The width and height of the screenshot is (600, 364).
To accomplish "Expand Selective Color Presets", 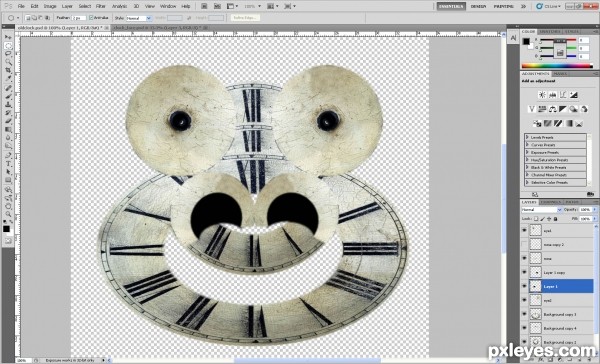I will 527,182.
